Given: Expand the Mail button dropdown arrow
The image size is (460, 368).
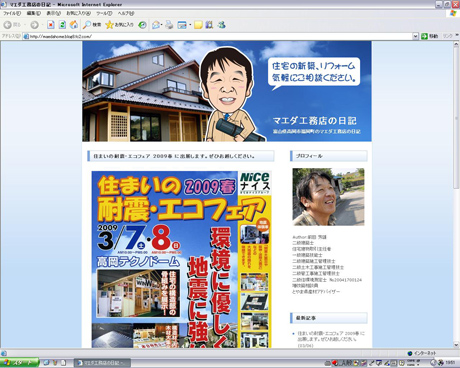Looking at the screenshot, I should pyautogui.click(x=162, y=25).
